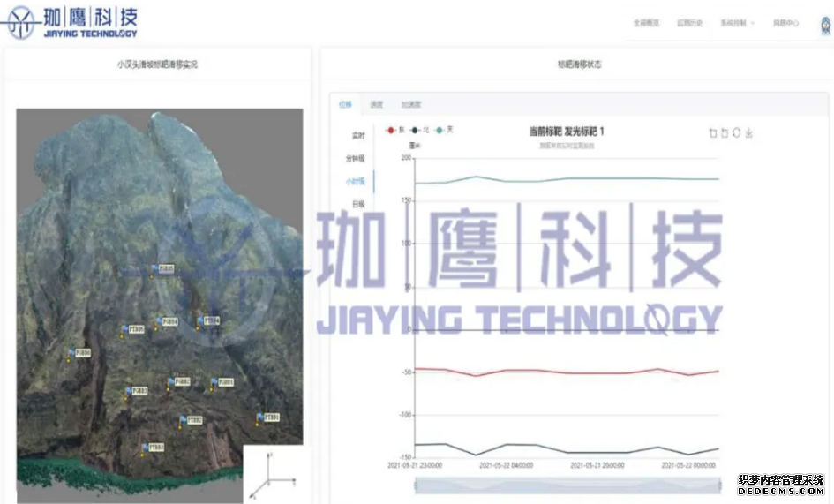Select the 日级 time granularity

[357, 204]
